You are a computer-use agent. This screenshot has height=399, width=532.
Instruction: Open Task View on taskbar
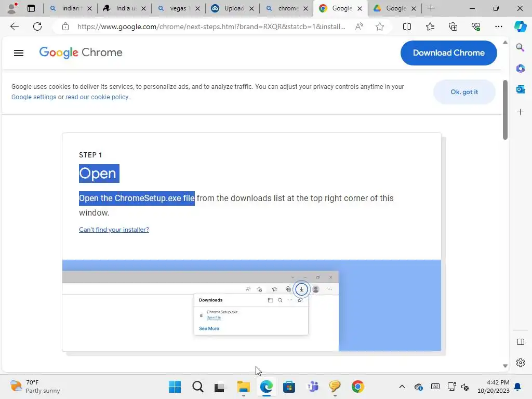tap(220, 387)
